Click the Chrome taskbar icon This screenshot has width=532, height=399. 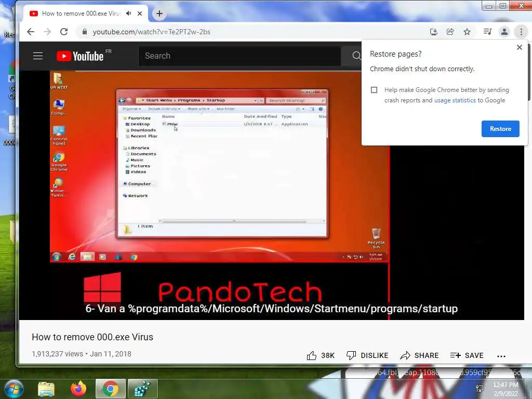(111, 389)
